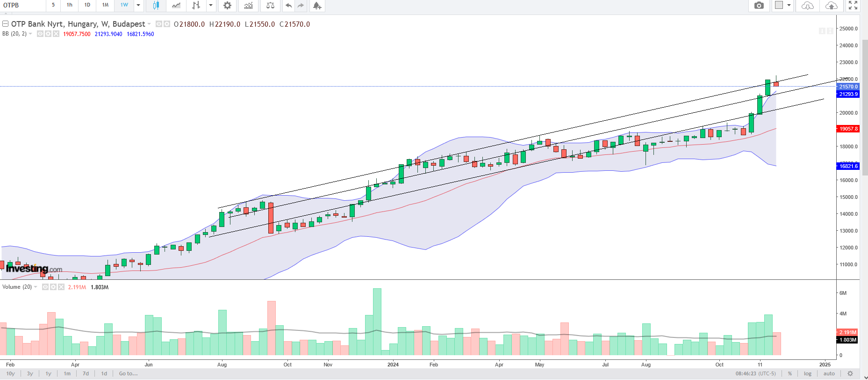Undo the last chart action
868x380 pixels.
(288, 5)
